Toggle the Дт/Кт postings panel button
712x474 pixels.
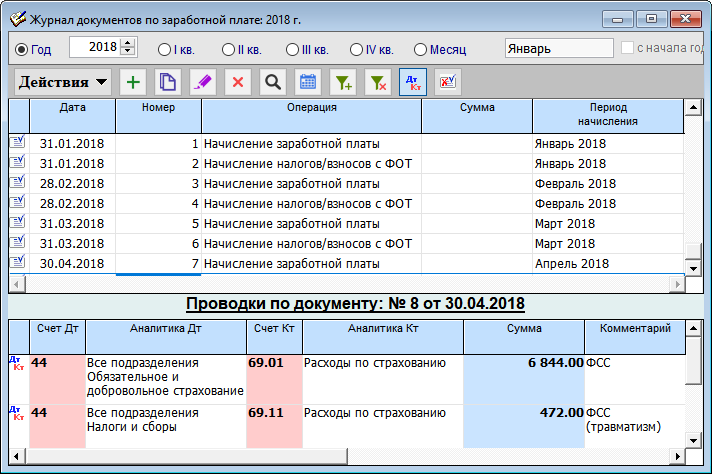413,82
